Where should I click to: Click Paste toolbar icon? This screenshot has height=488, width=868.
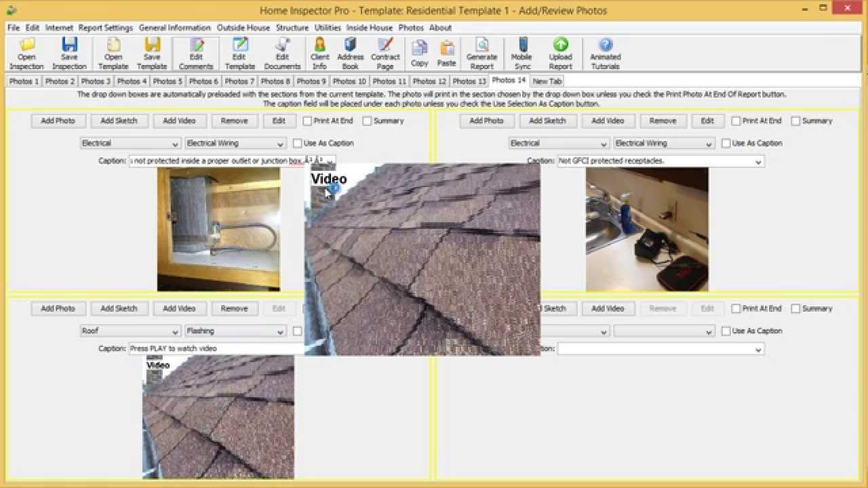click(x=446, y=54)
